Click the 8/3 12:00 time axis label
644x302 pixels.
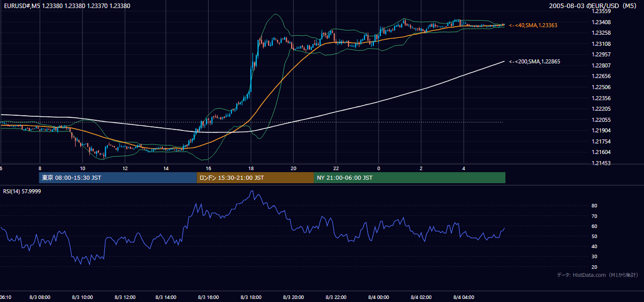point(124,297)
